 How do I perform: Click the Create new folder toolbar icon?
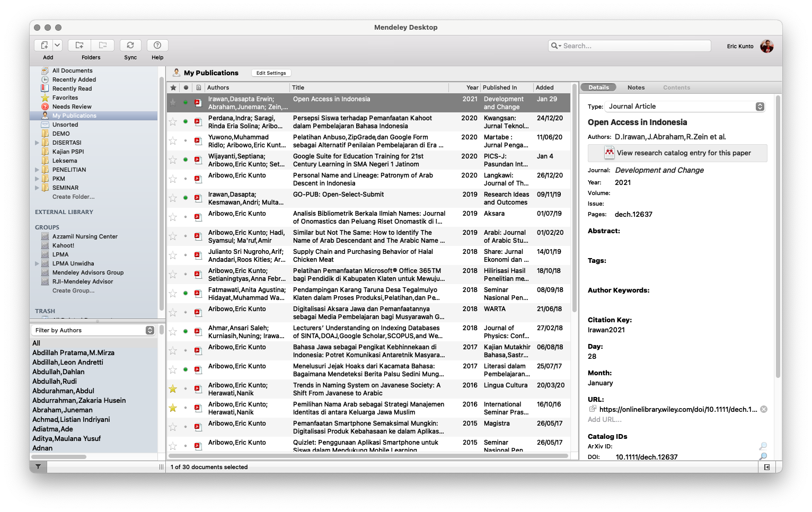click(x=80, y=46)
